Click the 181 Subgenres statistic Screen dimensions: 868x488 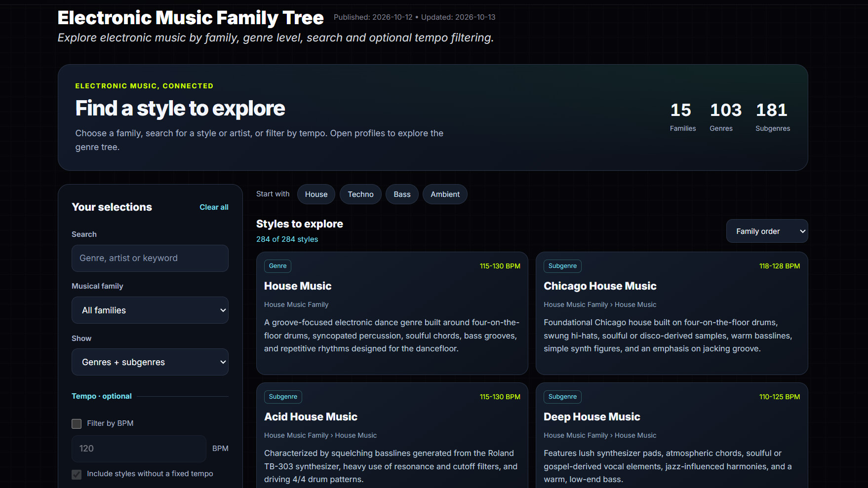click(773, 117)
